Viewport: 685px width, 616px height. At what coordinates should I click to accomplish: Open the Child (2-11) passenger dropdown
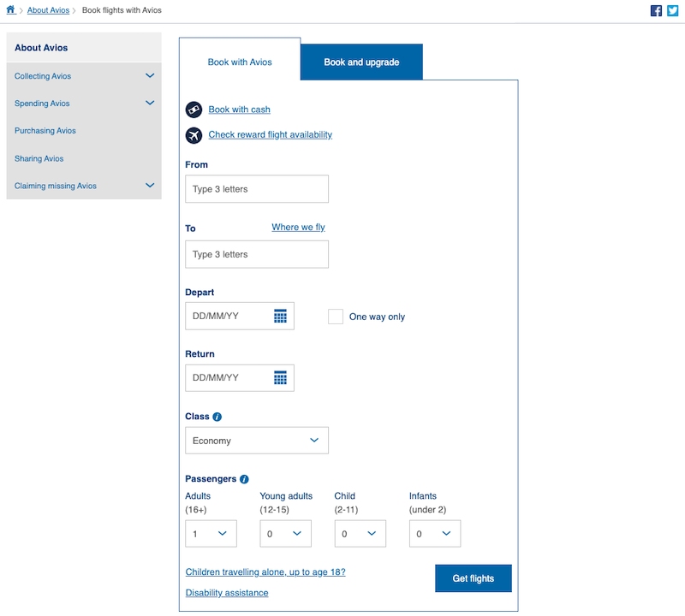360,534
